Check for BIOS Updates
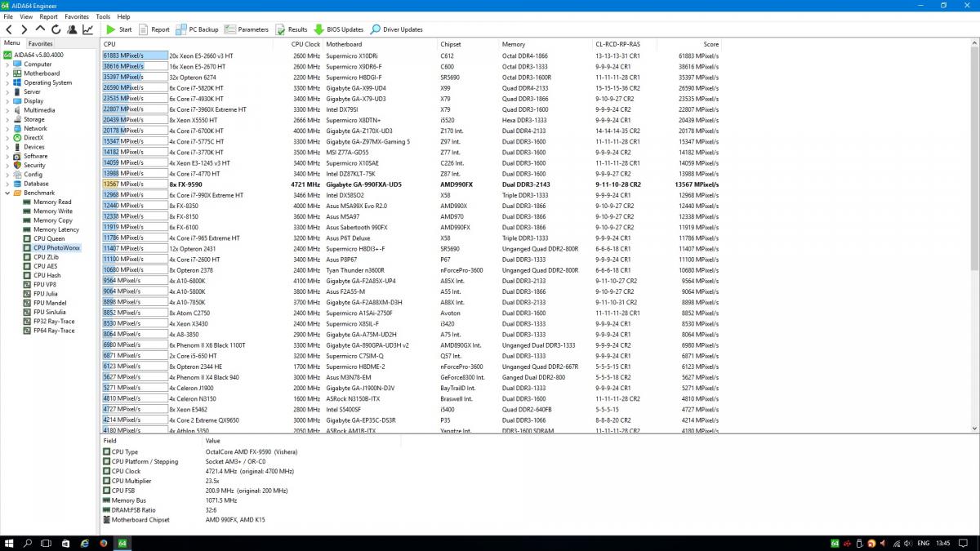Viewport: 980px width, 551px height. (339, 29)
